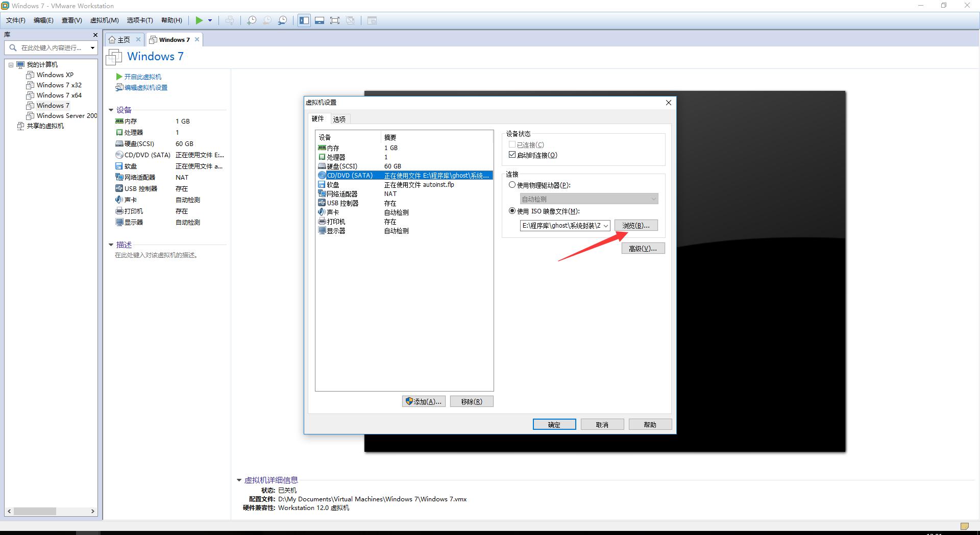Select Windows XP in the virtual machine library
This screenshot has width=980, height=535.
click(54, 75)
